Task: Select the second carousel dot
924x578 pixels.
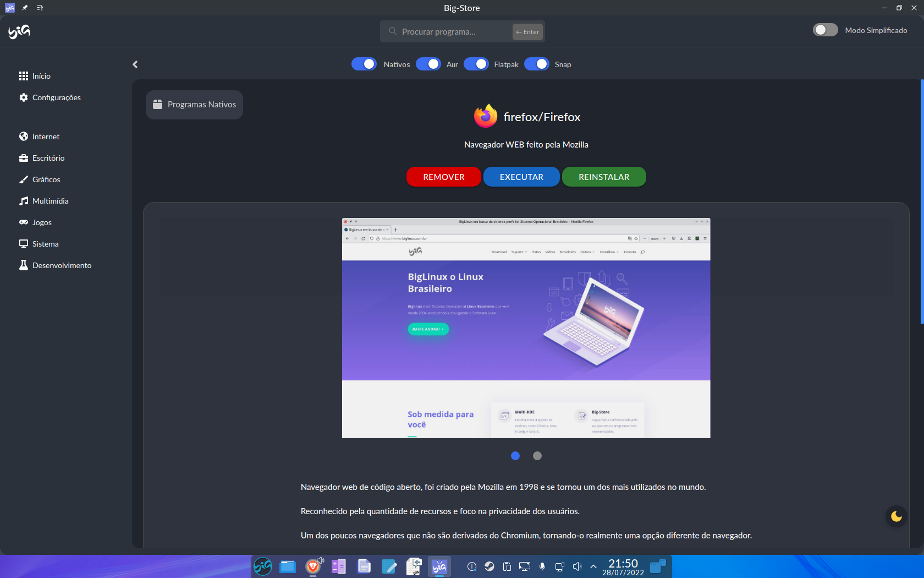Action: (537, 456)
